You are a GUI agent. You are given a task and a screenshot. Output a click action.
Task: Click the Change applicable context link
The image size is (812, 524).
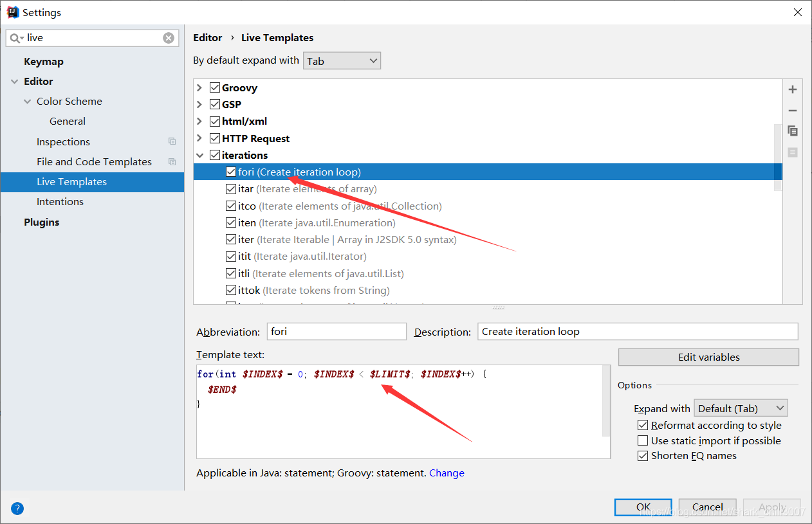coord(447,473)
